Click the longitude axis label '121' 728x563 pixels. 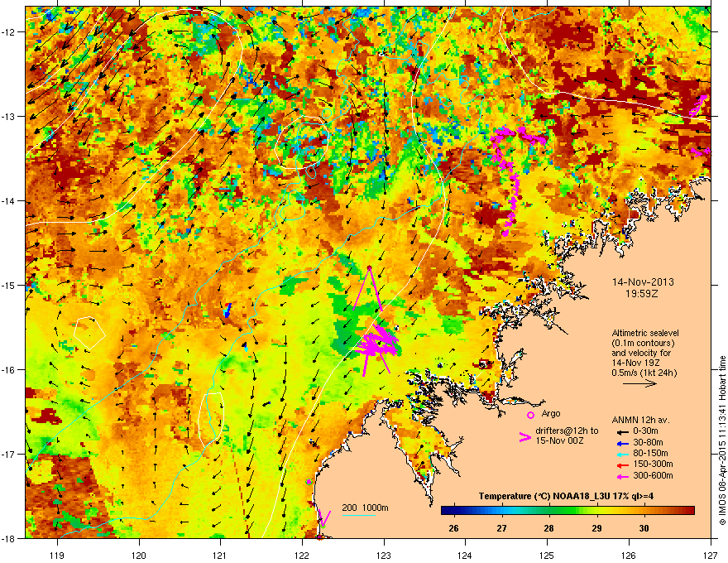point(220,555)
